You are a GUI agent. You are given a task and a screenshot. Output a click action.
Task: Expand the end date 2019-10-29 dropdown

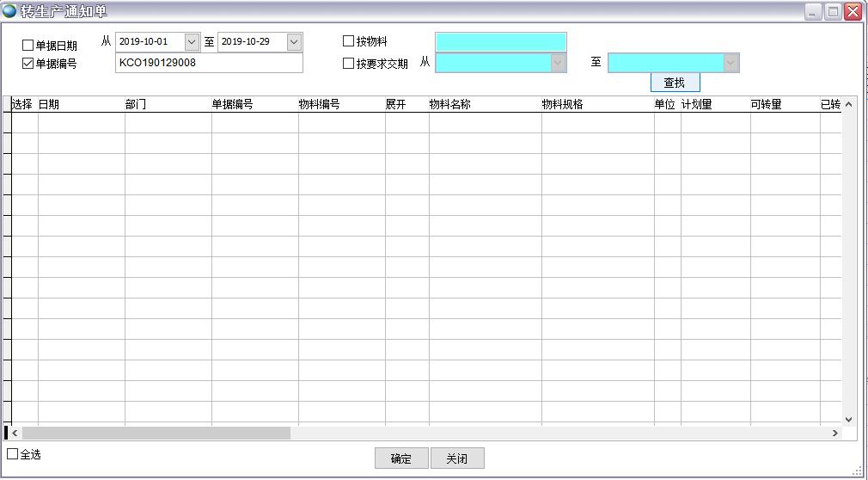pyautogui.click(x=294, y=42)
